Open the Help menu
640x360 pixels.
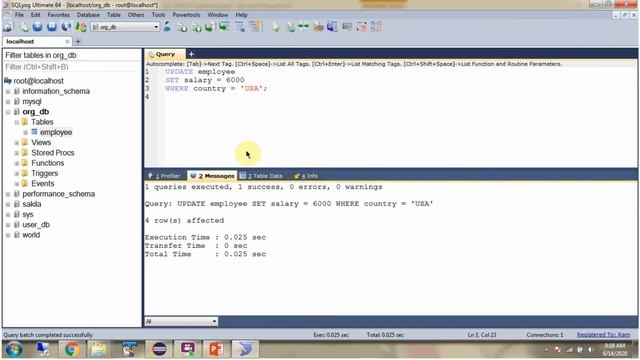tap(241, 15)
